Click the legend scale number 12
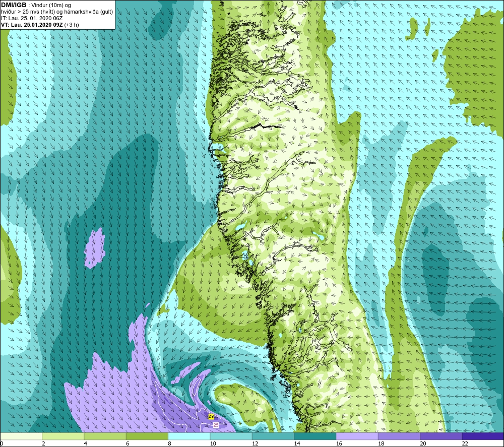This screenshot has width=504, height=447. click(x=255, y=443)
